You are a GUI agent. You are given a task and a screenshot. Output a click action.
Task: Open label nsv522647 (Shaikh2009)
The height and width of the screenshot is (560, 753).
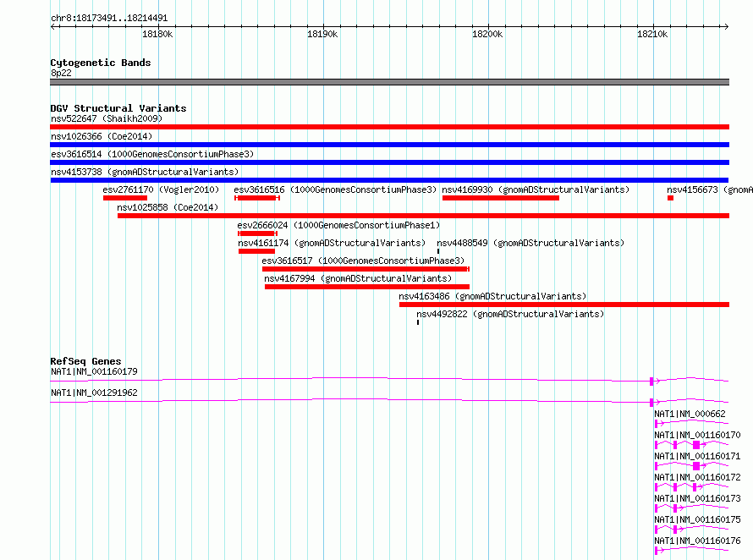pos(107,118)
